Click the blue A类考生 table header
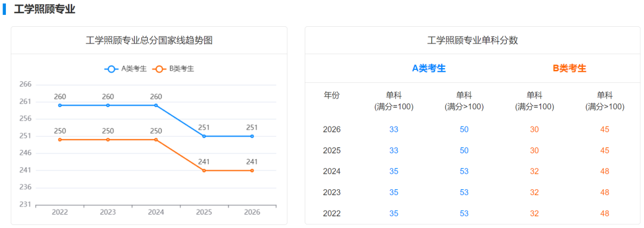 [429, 69]
